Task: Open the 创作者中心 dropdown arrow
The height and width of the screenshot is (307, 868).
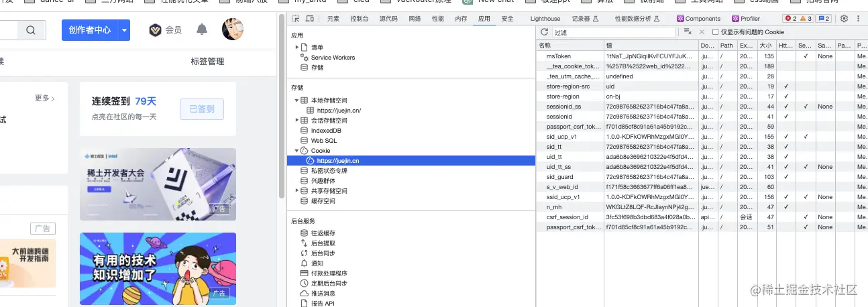Action: pyautogui.click(x=124, y=30)
